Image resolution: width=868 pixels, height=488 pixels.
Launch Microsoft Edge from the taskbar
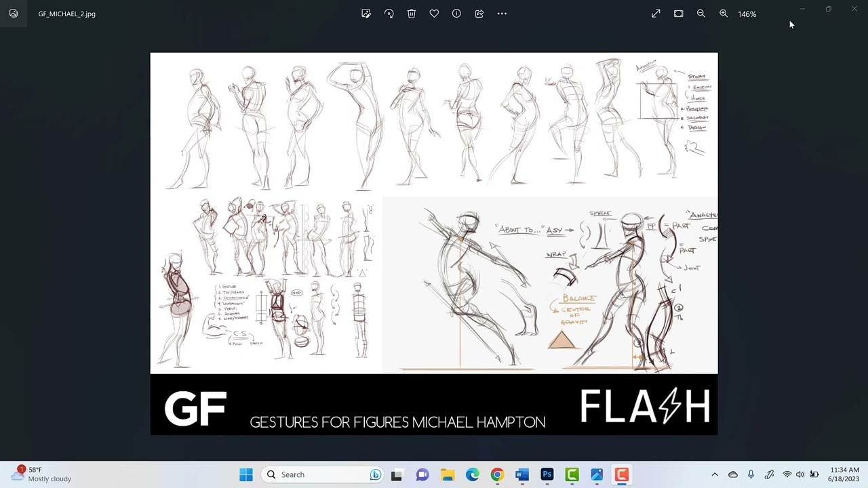(x=472, y=474)
